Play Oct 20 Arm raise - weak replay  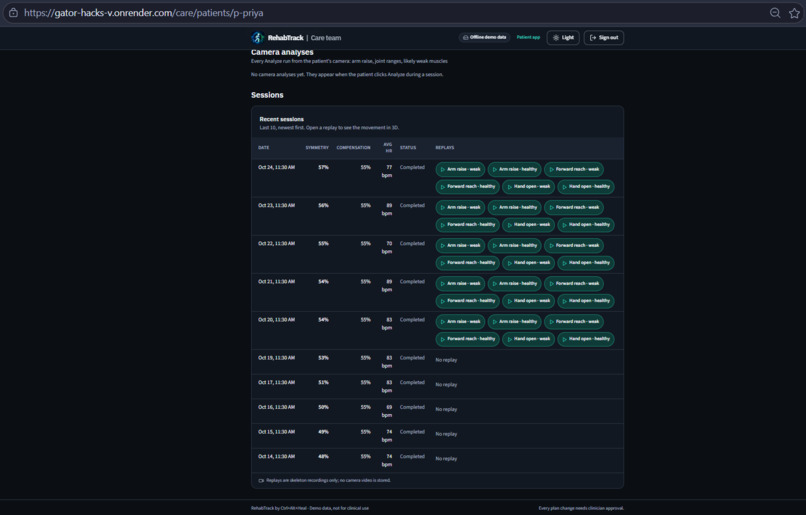click(460, 321)
